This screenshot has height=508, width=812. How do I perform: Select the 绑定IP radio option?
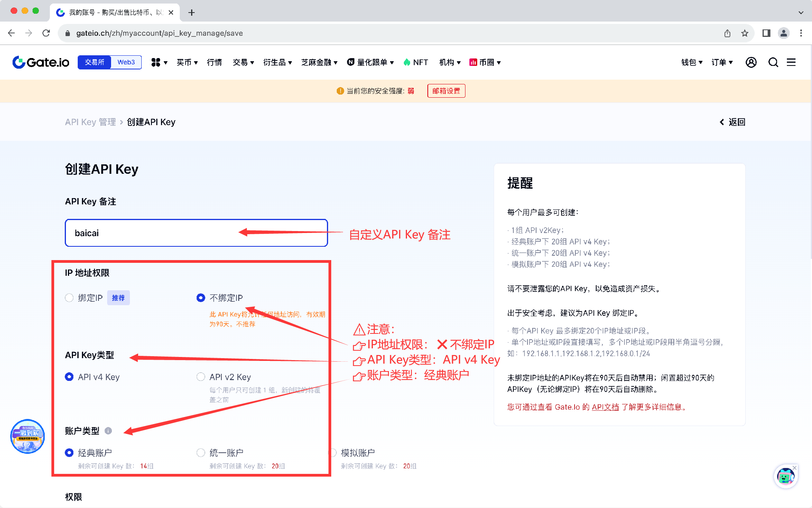point(69,298)
